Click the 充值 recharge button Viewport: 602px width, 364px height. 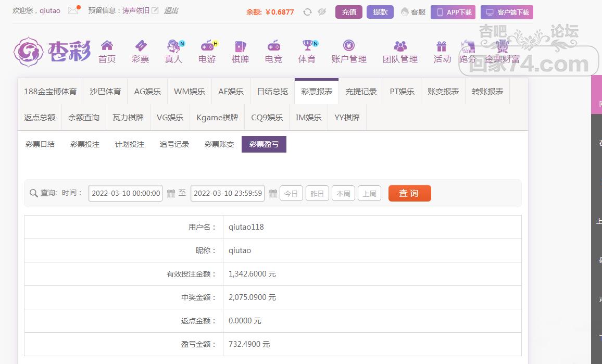pos(349,12)
